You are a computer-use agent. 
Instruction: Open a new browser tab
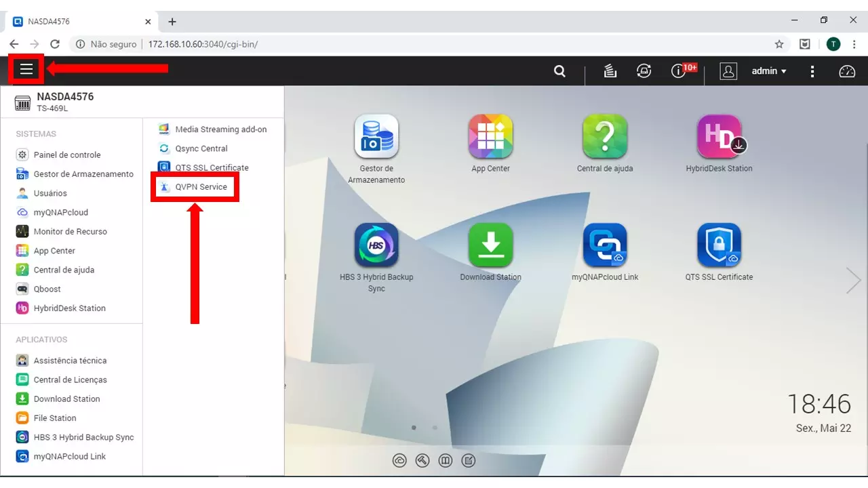point(172,22)
